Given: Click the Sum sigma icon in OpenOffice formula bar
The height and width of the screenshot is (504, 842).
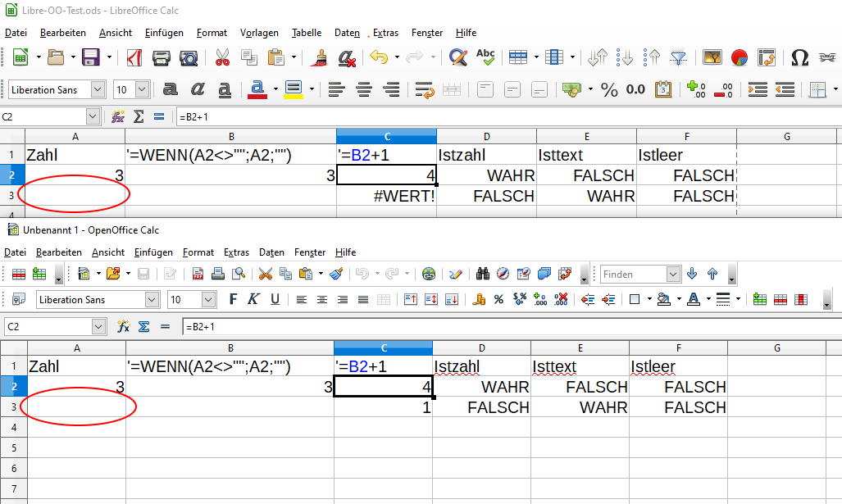Looking at the screenshot, I should click(x=144, y=326).
